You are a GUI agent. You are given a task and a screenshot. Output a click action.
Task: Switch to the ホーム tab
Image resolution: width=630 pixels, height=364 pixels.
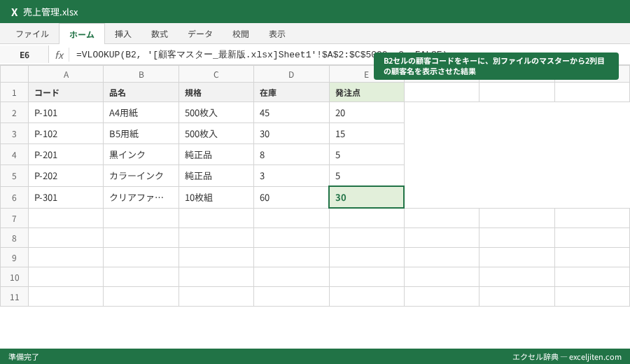tap(82, 34)
